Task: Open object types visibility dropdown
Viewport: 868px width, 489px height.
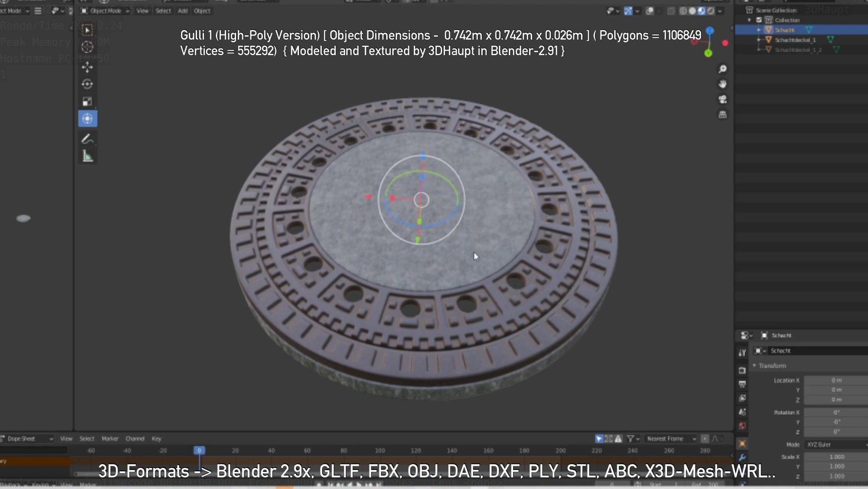Action: 612,11
